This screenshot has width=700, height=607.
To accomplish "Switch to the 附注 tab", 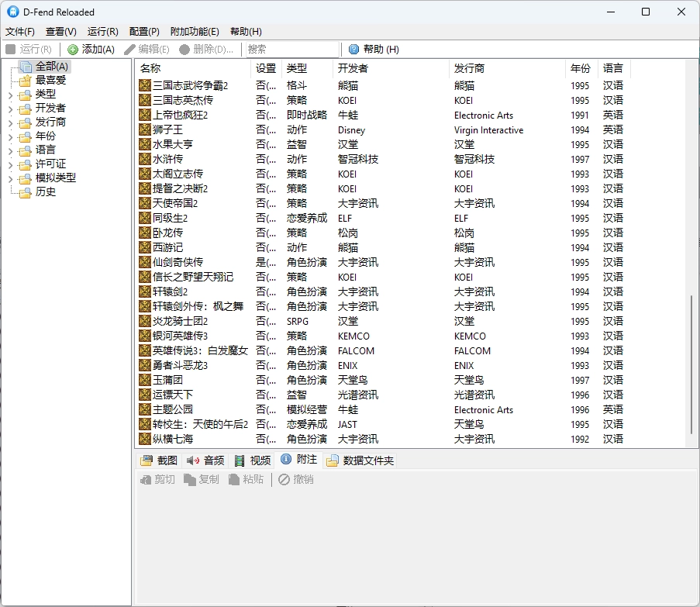I will coord(299,460).
